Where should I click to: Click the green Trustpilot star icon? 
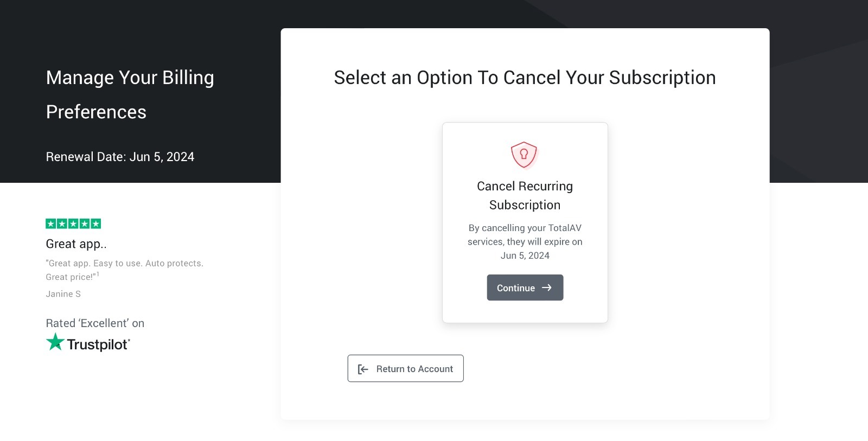(x=55, y=342)
